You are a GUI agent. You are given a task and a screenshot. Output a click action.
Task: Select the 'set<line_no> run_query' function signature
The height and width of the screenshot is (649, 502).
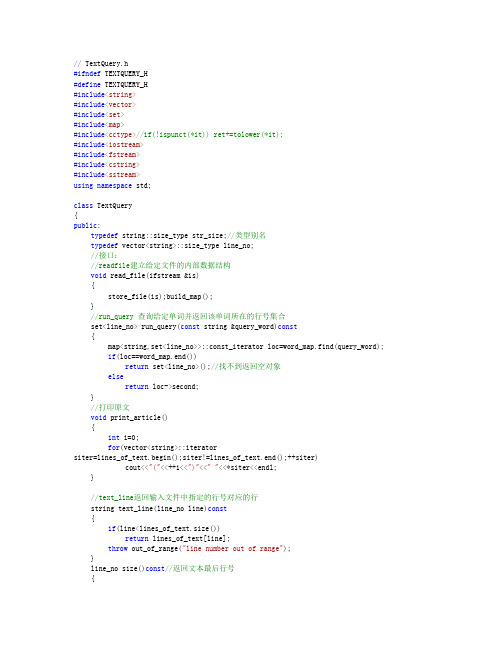[194, 327]
